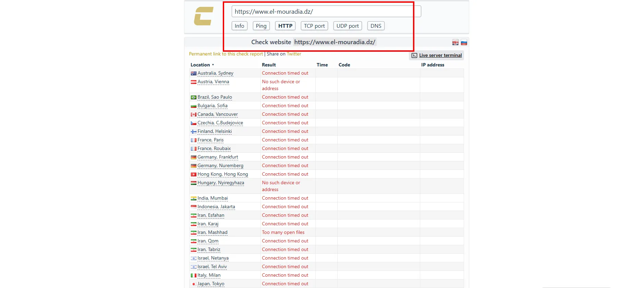Sort by Location column dropdown
The width and height of the screenshot is (644, 288).
(x=202, y=65)
